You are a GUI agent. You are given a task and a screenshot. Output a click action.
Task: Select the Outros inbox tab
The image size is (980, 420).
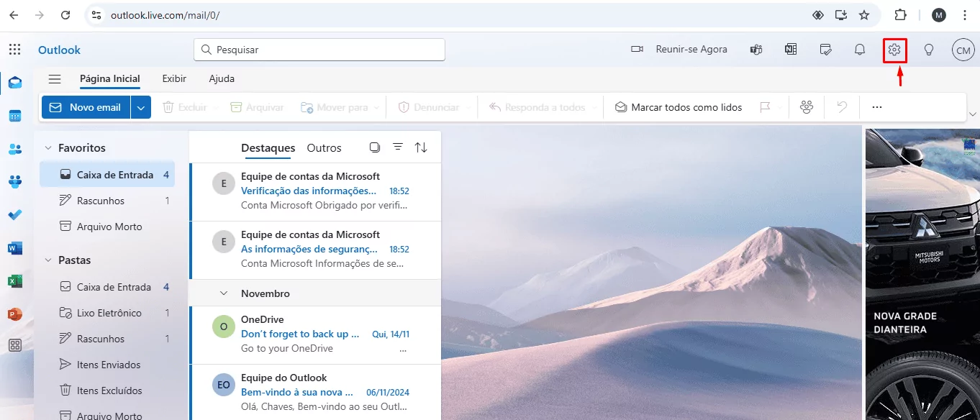click(x=324, y=147)
